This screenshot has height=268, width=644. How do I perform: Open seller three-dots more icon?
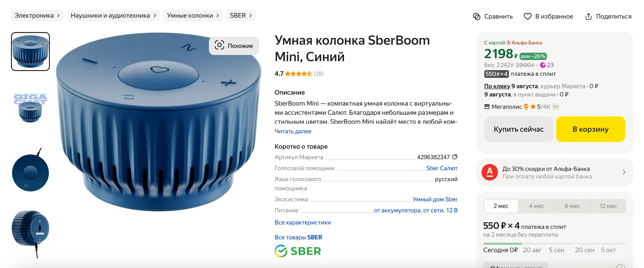555,107
